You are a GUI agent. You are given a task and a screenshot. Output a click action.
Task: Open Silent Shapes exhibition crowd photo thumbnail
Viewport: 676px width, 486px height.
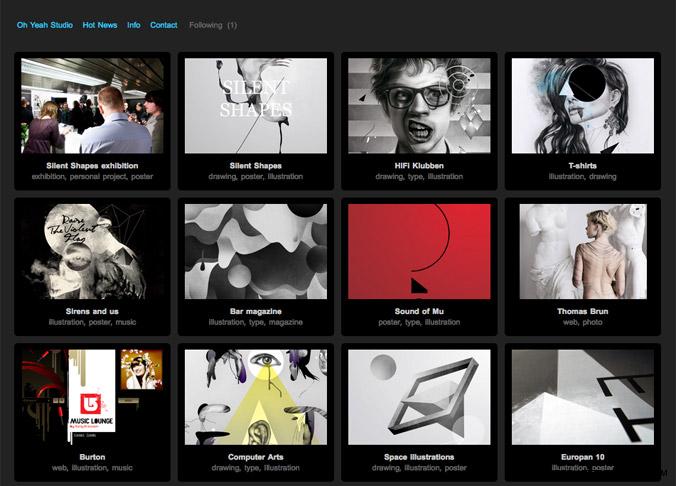coord(92,106)
